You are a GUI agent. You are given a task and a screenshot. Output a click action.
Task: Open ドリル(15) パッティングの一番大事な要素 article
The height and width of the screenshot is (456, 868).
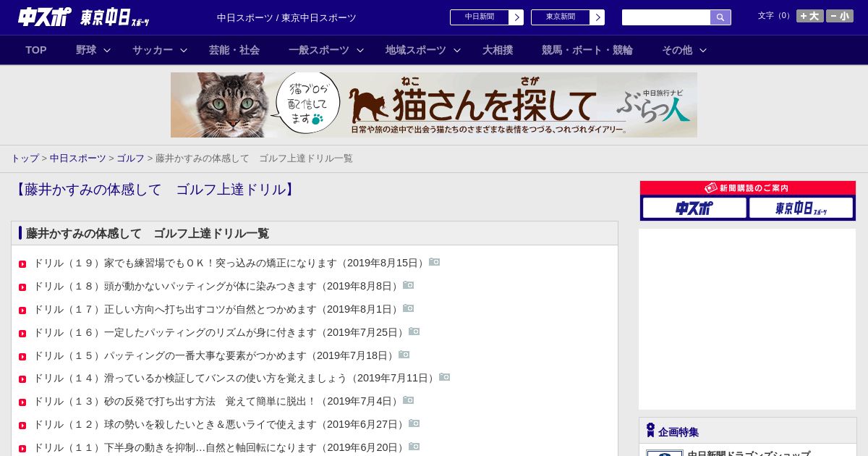click(x=215, y=355)
